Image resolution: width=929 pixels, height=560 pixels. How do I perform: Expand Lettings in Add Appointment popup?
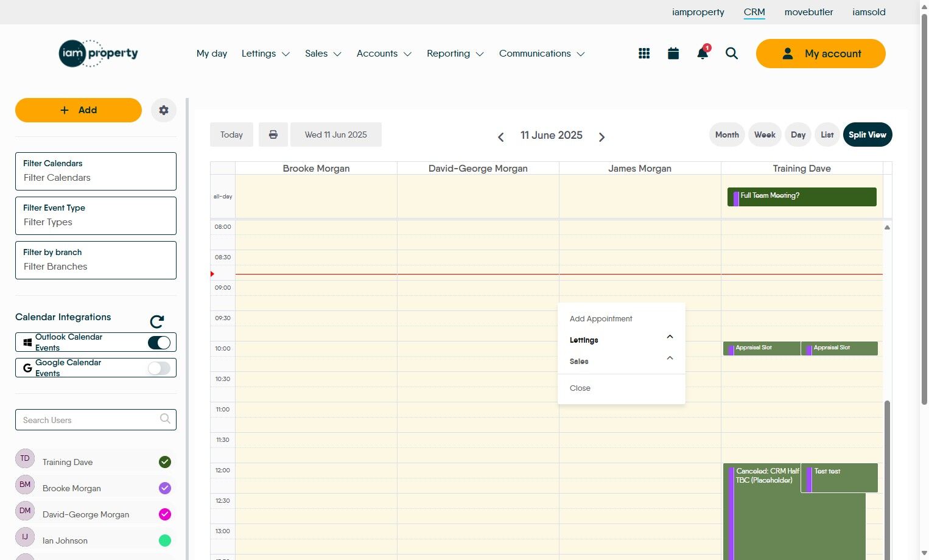pyautogui.click(x=621, y=340)
